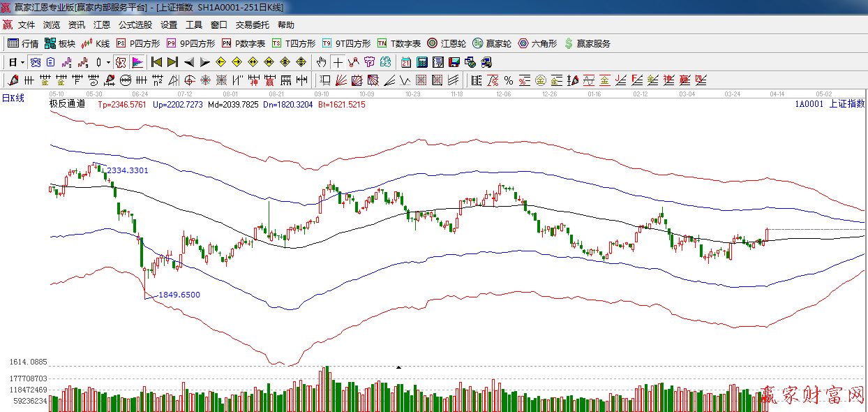Select the hand pan tool
The height and width of the screenshot is (412, 868).
click(321, 62)
